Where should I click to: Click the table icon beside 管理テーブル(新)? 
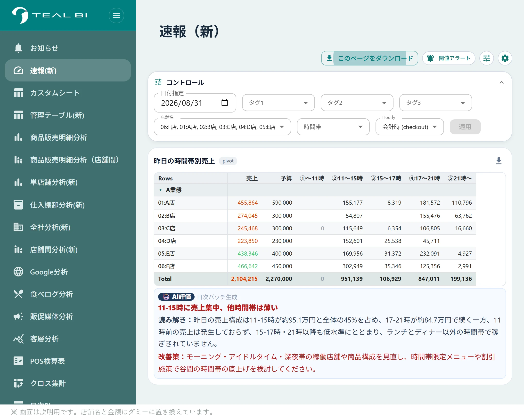[18, 115]
